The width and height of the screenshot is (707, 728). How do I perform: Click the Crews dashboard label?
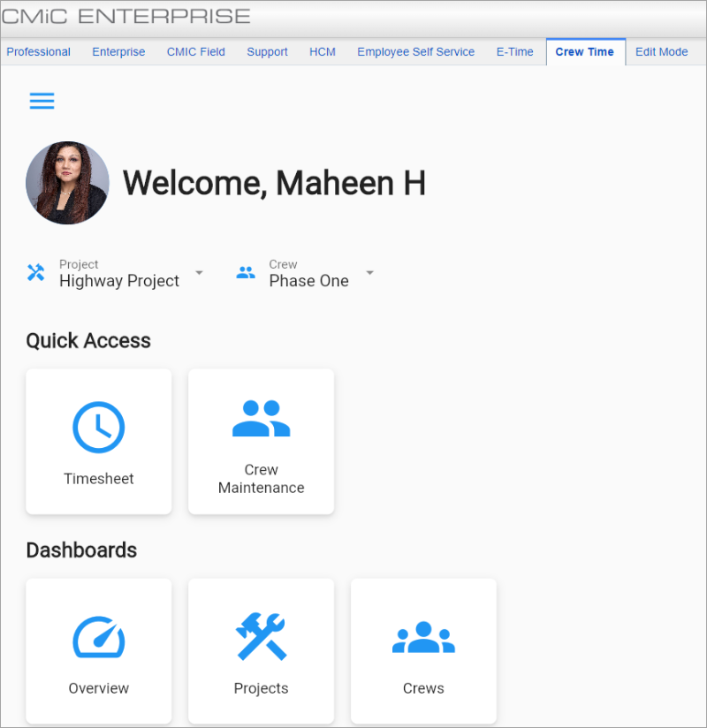(x=423, y=688)
